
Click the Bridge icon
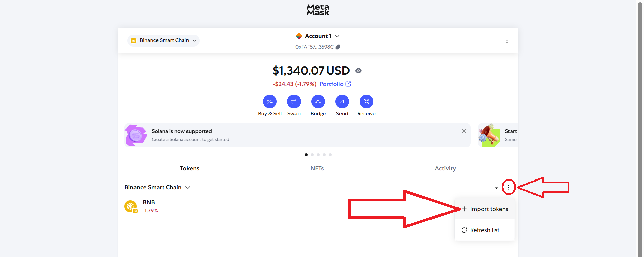[318, 102]
